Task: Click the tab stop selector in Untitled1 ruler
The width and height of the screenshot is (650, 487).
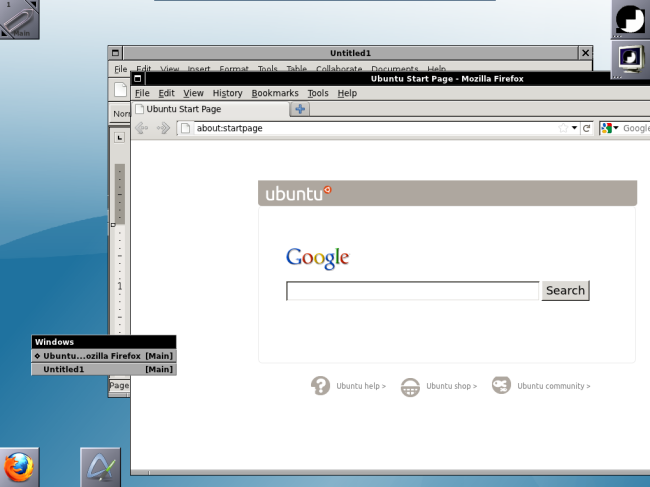Action: pyautogui.click(x=119, y=138)
